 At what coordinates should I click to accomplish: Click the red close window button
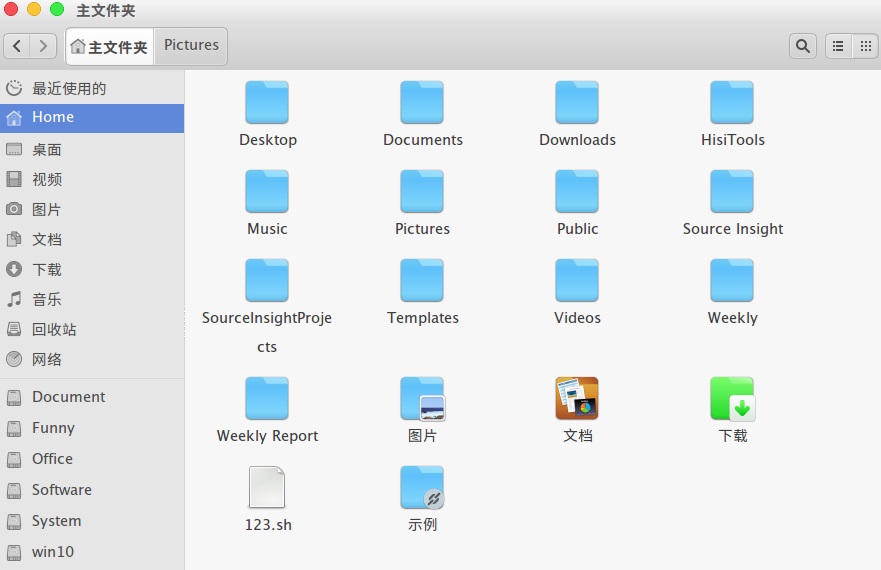coord(11,9)
